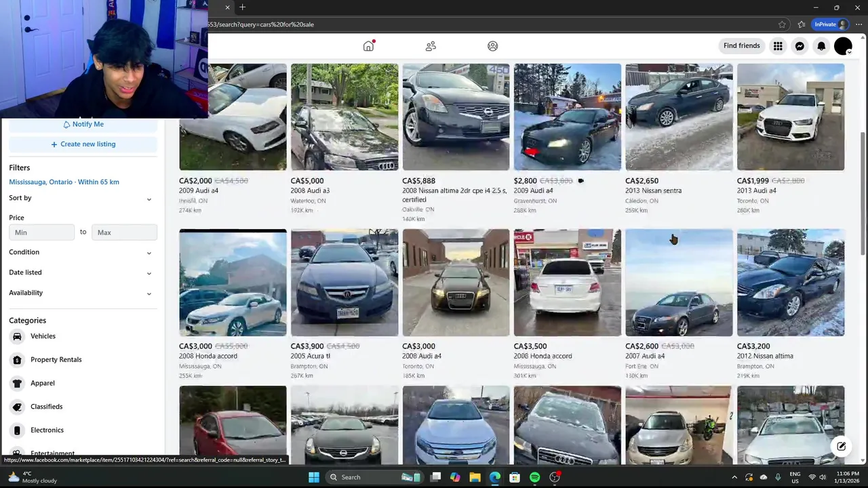Expand the Availability filter
The image size is (868, 488).
tap(83, 293)
